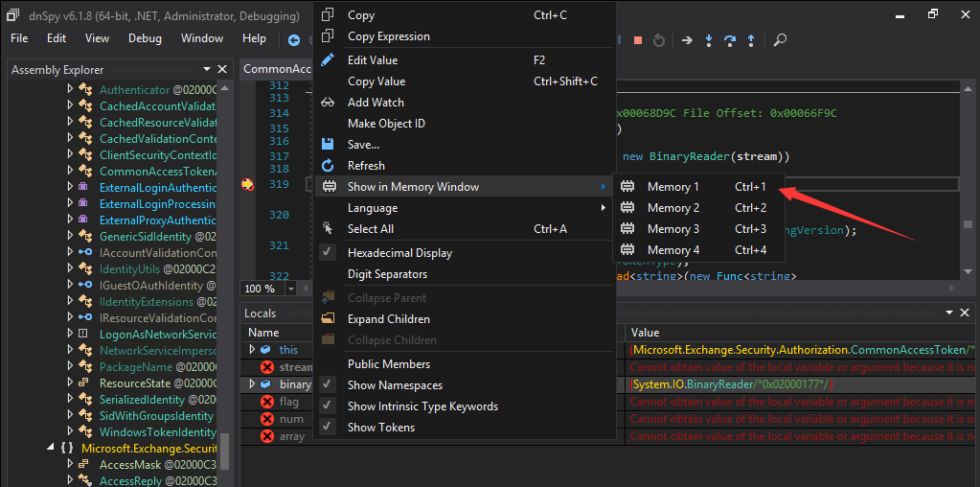The width and height of the screenshot is (980, 487).
Task: Select Copy Value from context menu
Action: pos(465,81)
